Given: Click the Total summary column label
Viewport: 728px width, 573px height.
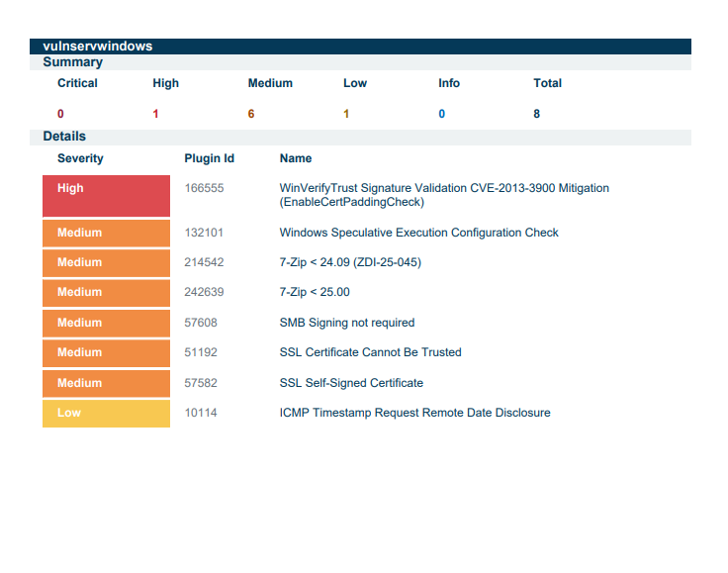Looking at the screenshot, I should [x=547, y=83].
